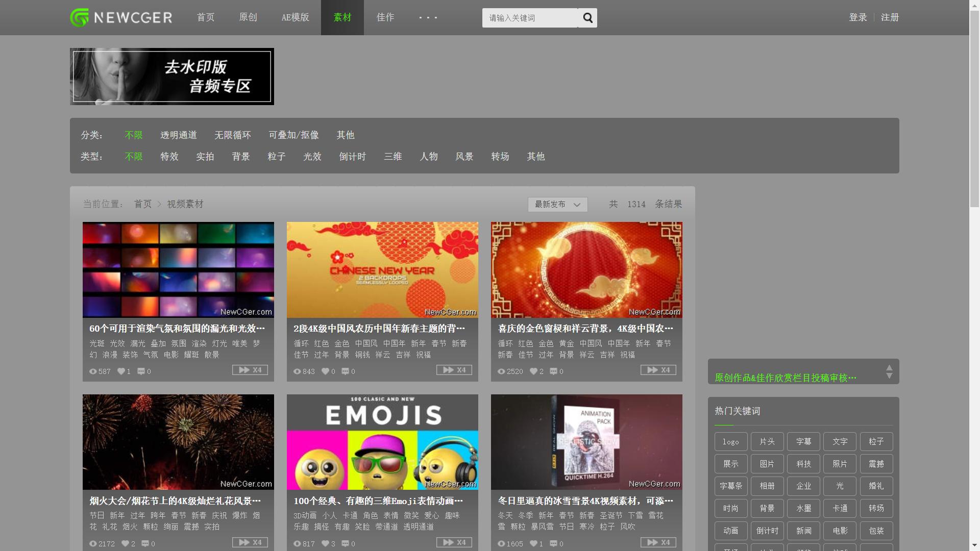Screen dimensions: 980x551
Task: Click the NewCGer logo icon
Action: (80, 17)
